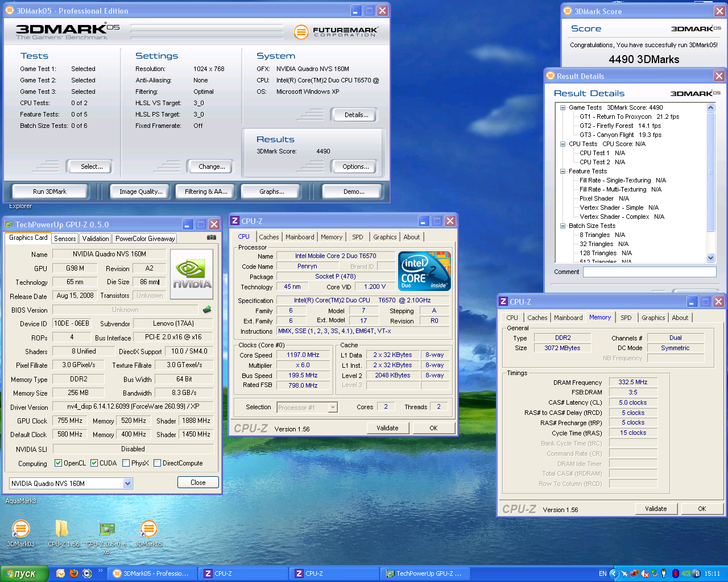Switch to the Sensors tab in GPU-Z
728x582 pixels.
click(65, 239)
